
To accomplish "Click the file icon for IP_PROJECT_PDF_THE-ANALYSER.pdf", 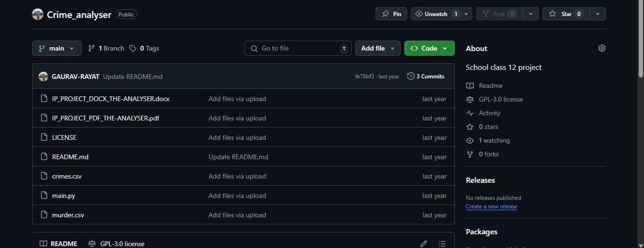I will (x=44, y=118).
